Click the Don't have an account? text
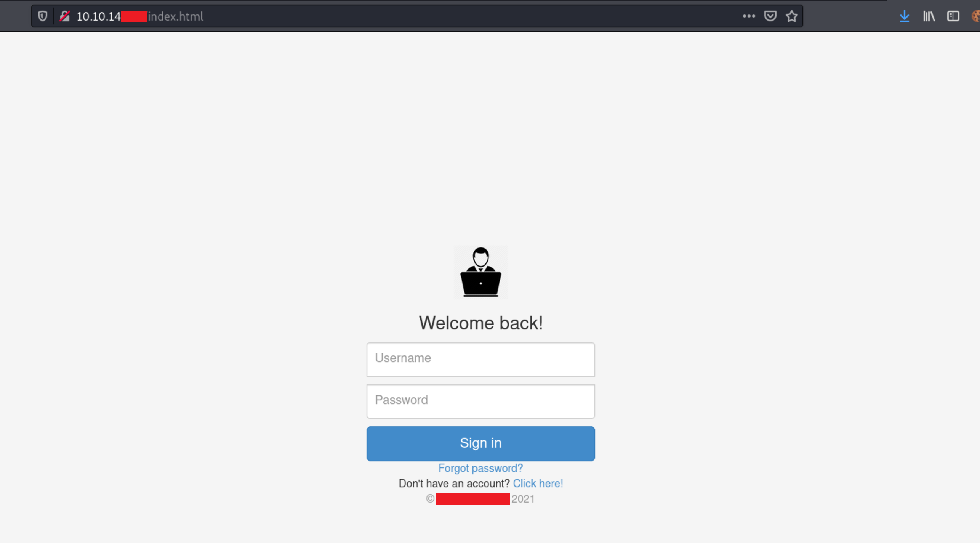 [x=454, y=483]
